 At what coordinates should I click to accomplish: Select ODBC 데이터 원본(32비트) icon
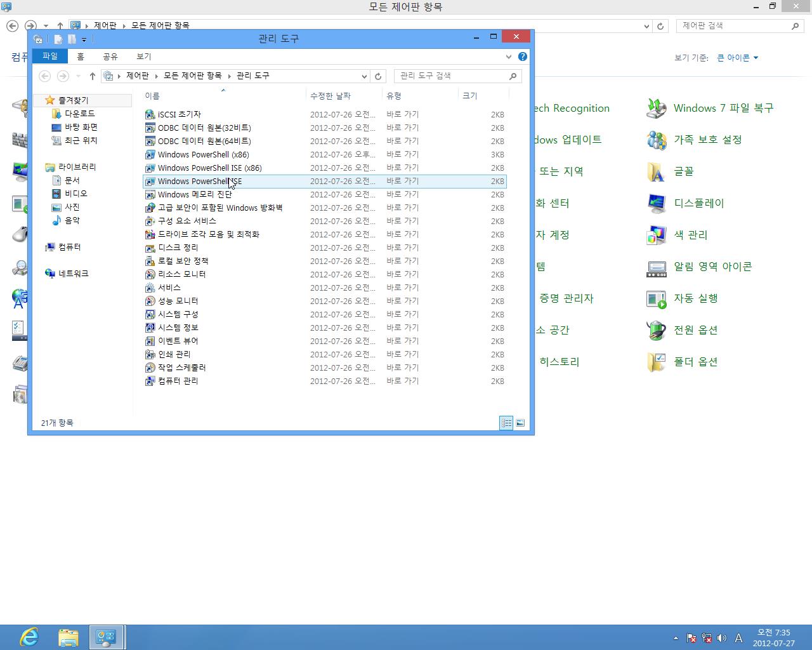tap(150, 128)
